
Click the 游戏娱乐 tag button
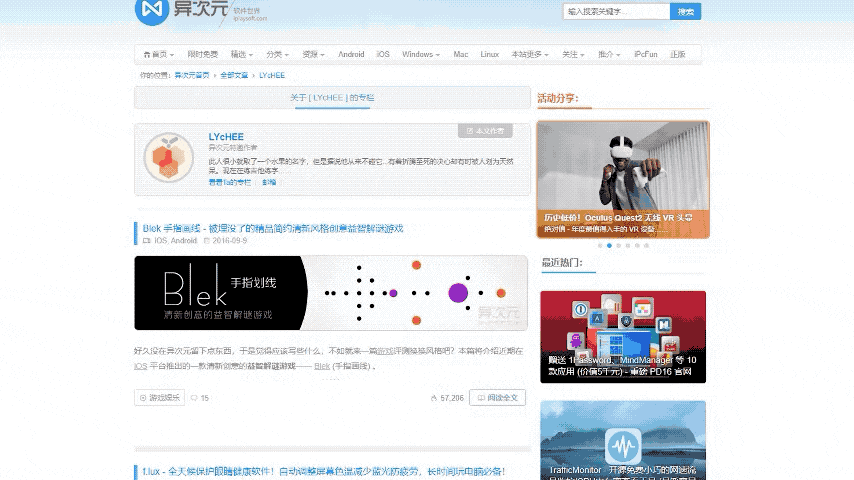pos(160,398)
